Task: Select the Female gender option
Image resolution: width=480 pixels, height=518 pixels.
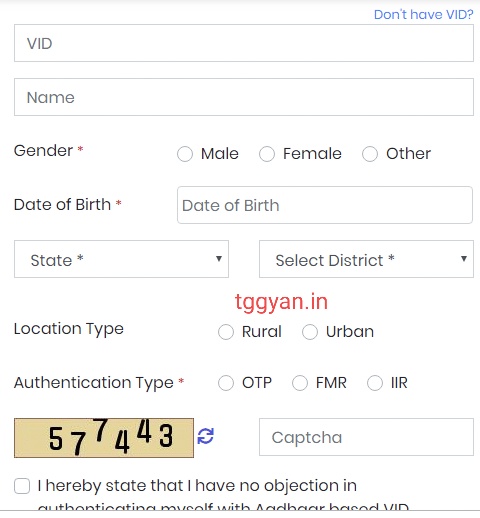Action: tap(267, 154)
